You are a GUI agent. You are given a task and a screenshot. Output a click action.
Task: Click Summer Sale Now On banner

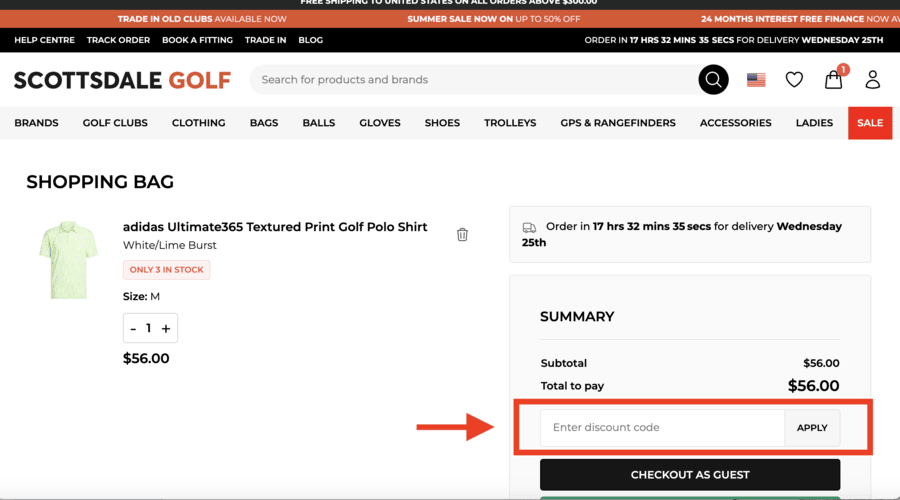tap(494, 19)
